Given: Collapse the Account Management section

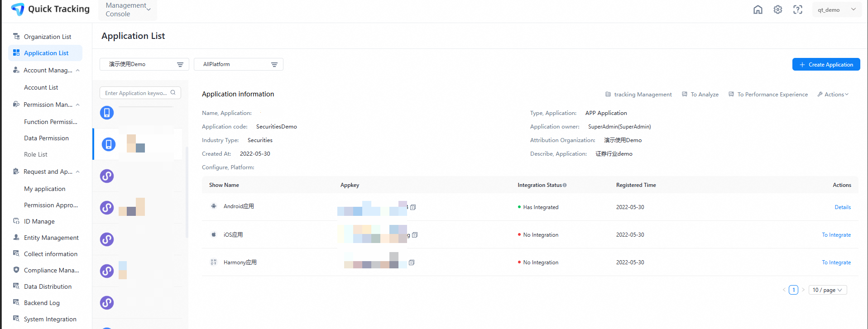Looking at the screenshot, I should [x=78, y=70].
